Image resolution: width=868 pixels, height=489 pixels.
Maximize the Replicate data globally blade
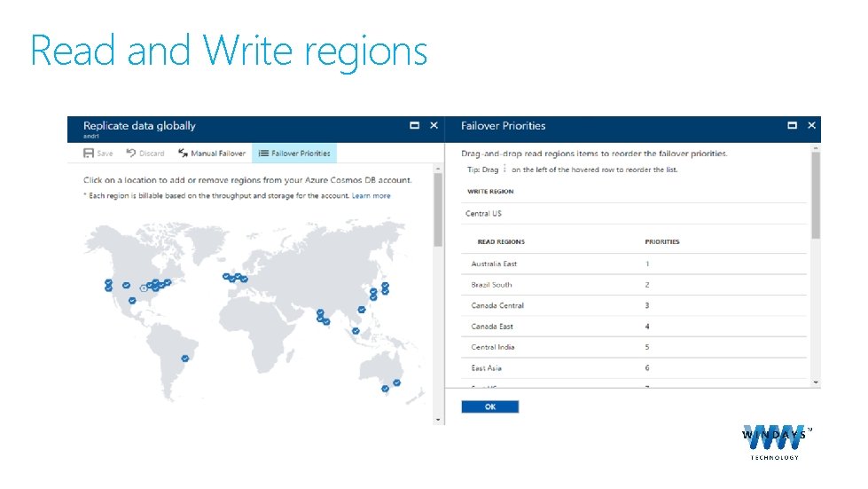414,125
